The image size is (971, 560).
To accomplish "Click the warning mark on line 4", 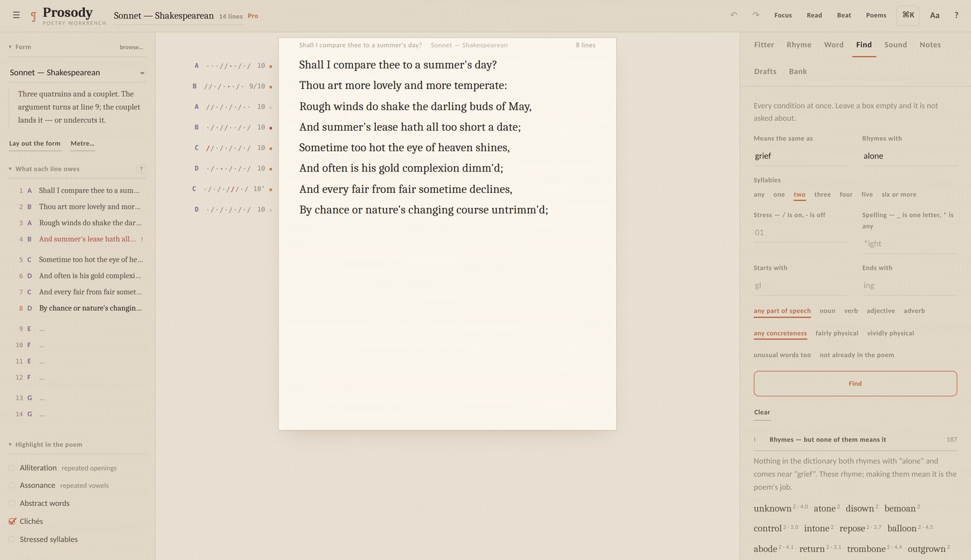I will click(x=142, y=239).
